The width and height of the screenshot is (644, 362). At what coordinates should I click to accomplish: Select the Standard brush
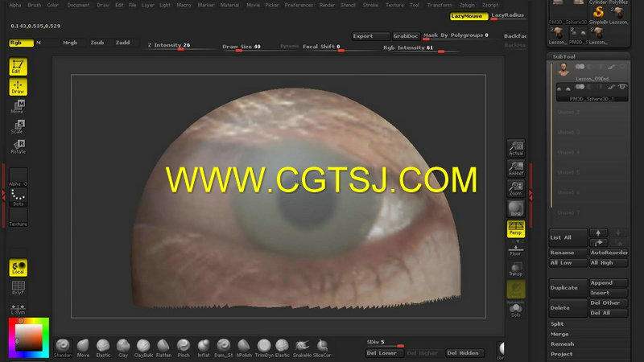pyautogui.click(x=63, y=348)
